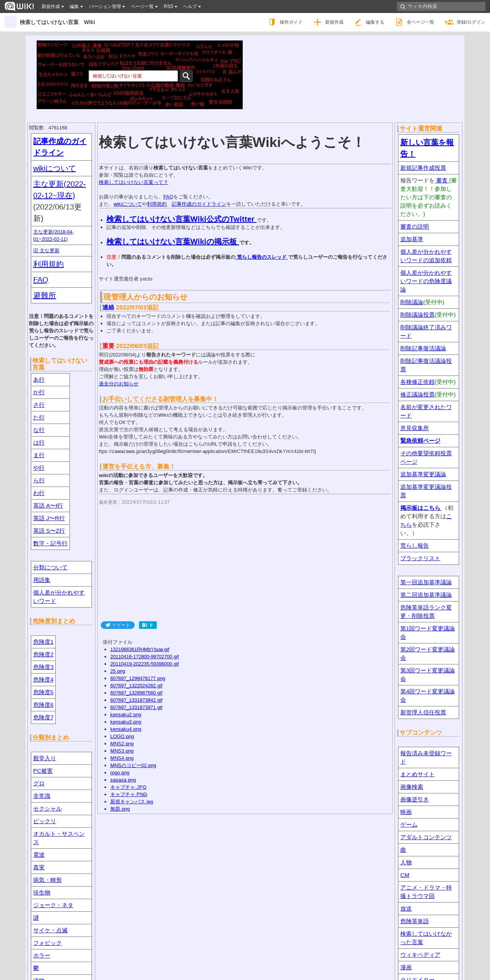
Task: Open the オカルト・サスペンス category link
Action: [59, 838]
